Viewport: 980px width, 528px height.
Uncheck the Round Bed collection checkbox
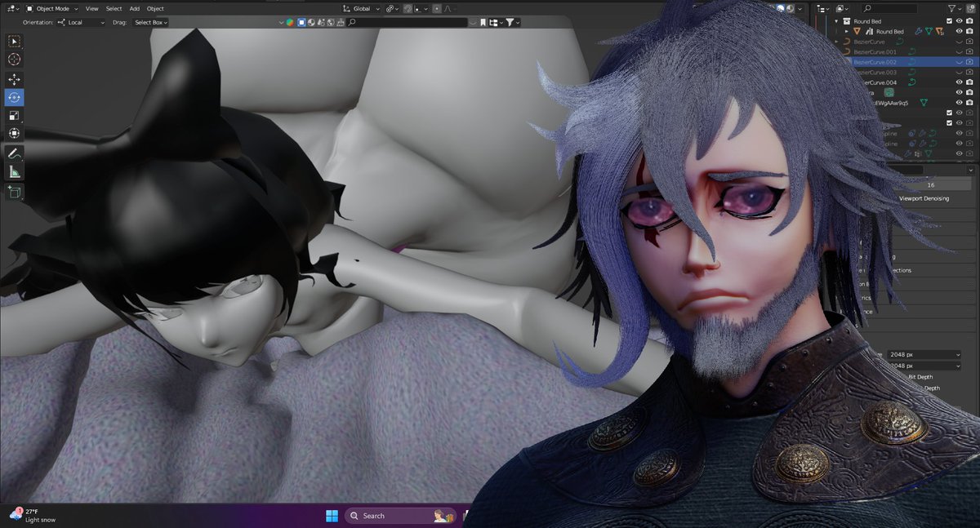pos(949,21)
